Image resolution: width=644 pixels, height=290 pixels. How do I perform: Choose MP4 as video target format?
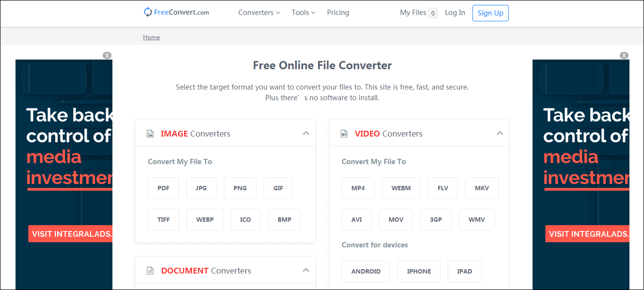358,188
